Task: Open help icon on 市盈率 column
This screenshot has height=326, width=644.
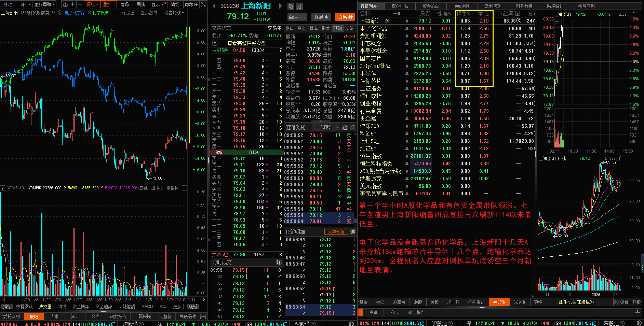Action: [518, 13]
